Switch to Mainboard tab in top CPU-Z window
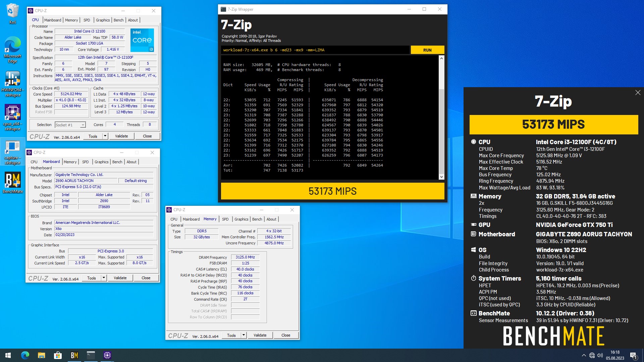The image size is (644, 362). coord(53,20)
